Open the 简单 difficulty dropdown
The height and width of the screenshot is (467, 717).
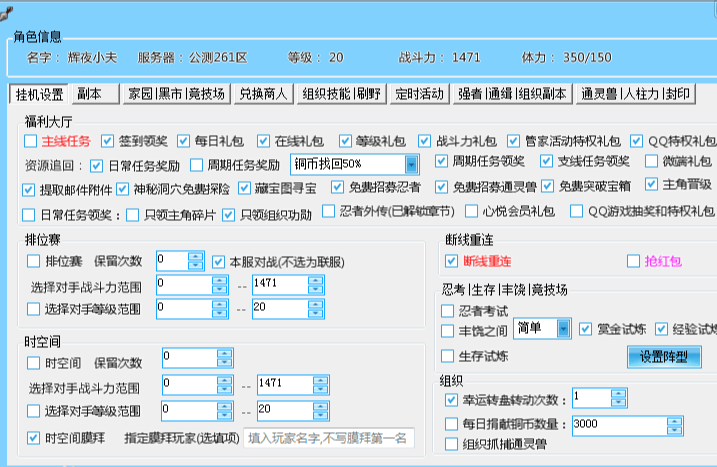point(542,328)
